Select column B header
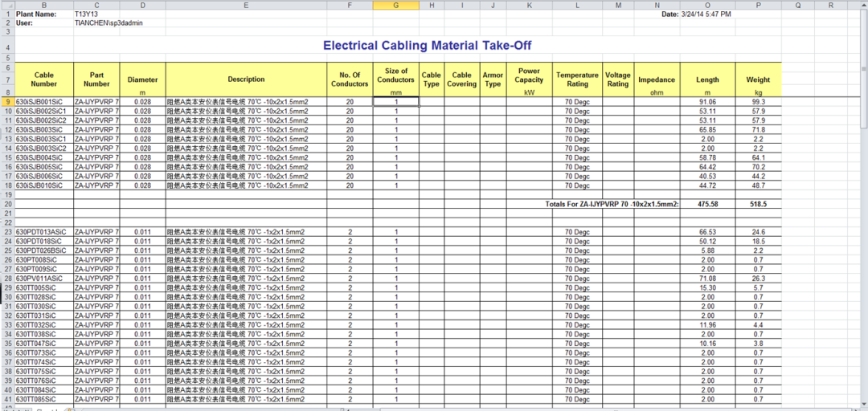 (x=43, y=5)
